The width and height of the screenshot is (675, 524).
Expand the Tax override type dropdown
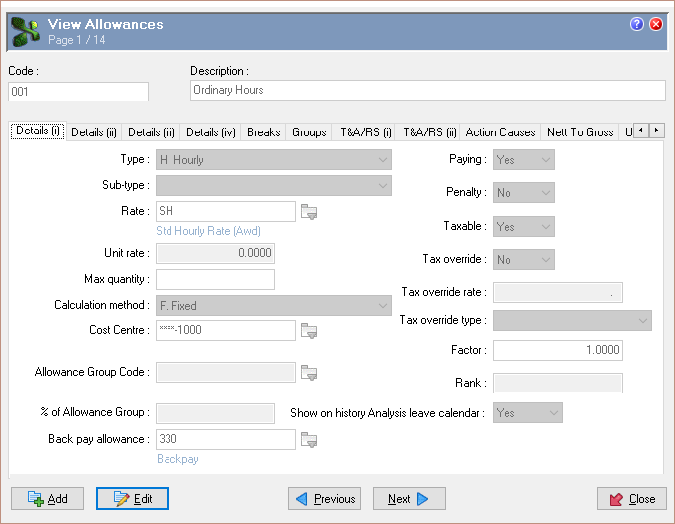(x=572, y=320)
